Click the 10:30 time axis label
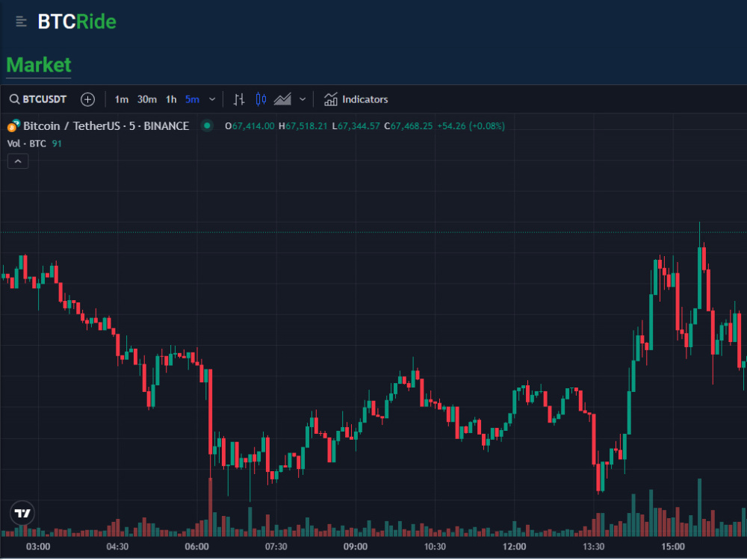This screenshot has height=560, width=747. 435,547
